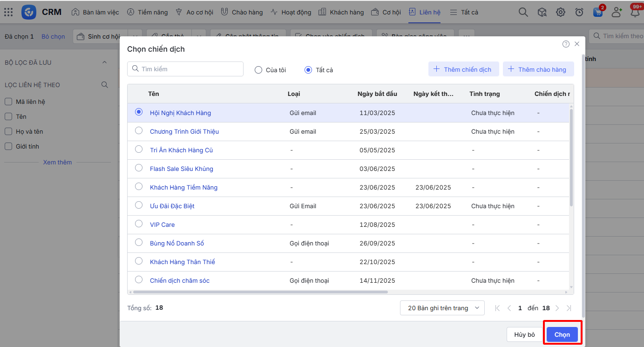Image resolution: width=644 pixels, height=347 pixels.
Task: Select the 'VIP Care' campaign radio button
Action: (139, 224)
